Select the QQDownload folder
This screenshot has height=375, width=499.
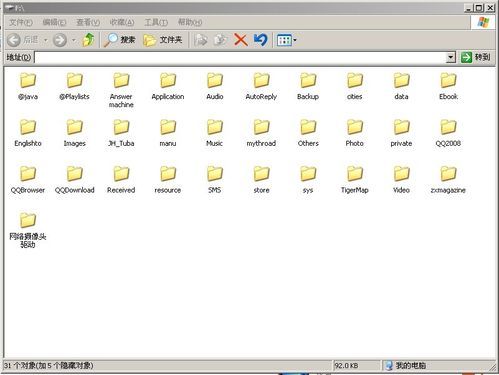pyautogui.click(x=74, y=180)
